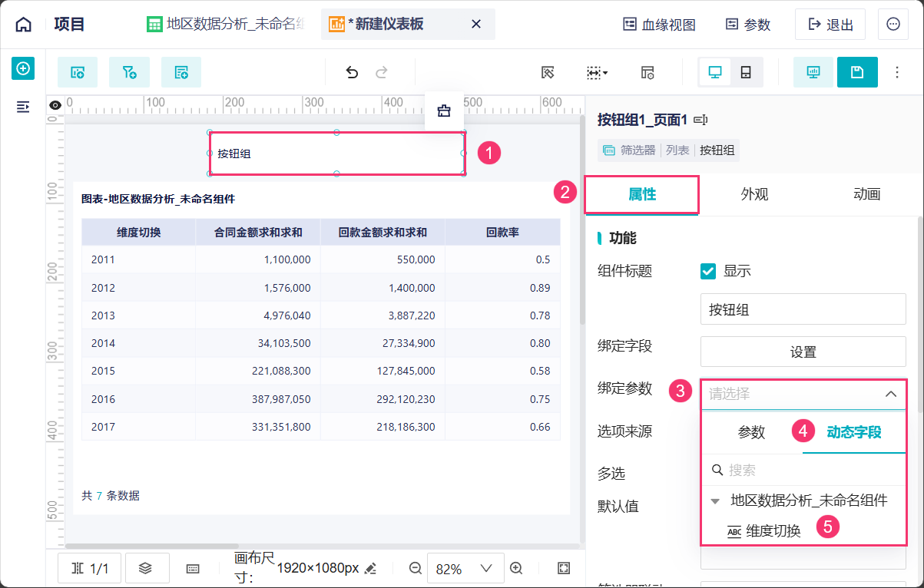Click the 设置 bind field button

click(803, 352)
